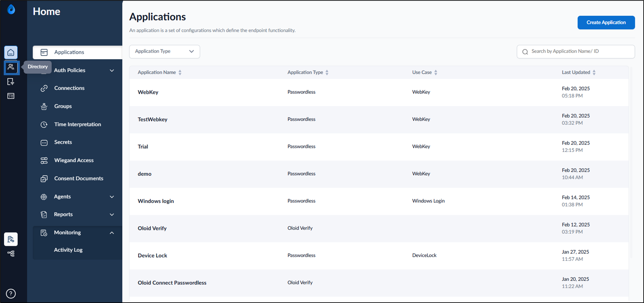Viewport: 644px width, 303px height.
Task: Expand the Auth Policies chevron
Action: 112,70
